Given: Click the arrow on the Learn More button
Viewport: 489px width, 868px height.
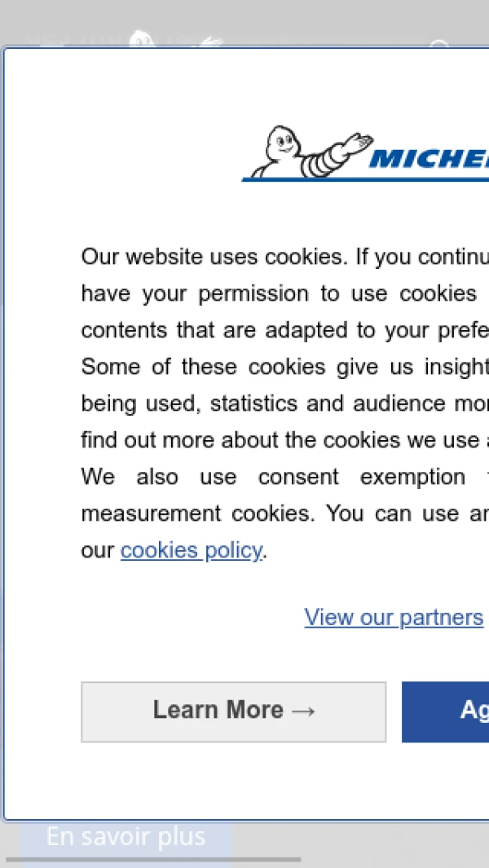Looking at the screenshot, I should (x=303, y=711).
